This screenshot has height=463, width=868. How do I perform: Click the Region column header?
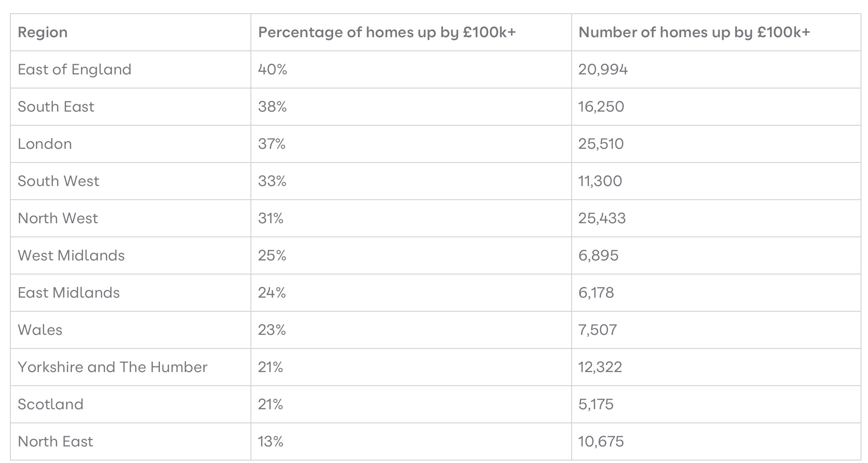point(43,32)
